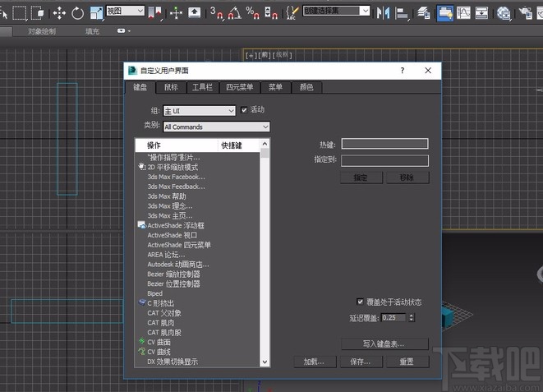The image size is (543, 392).
Task: Click the 指定 button
Action: click(361, 178)
